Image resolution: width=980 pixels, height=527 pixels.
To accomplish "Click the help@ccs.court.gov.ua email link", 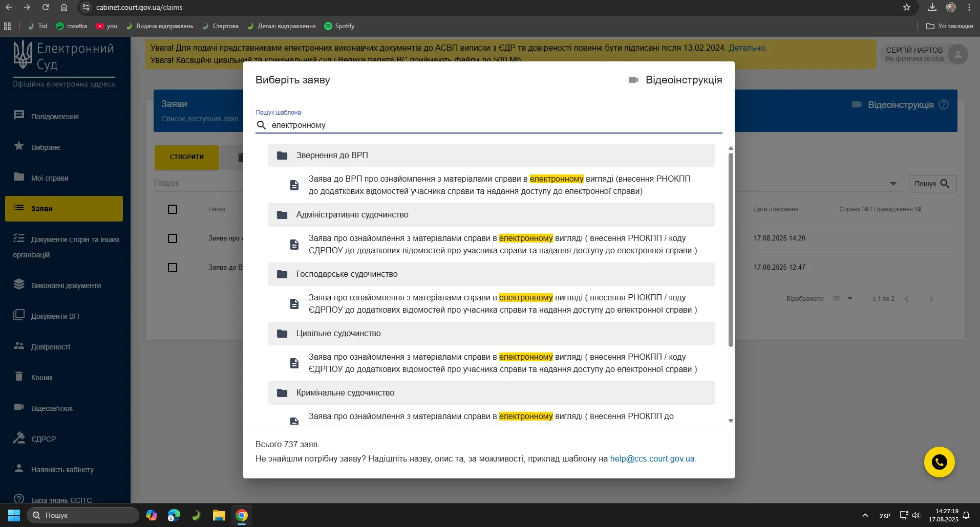I will (652, 458).
